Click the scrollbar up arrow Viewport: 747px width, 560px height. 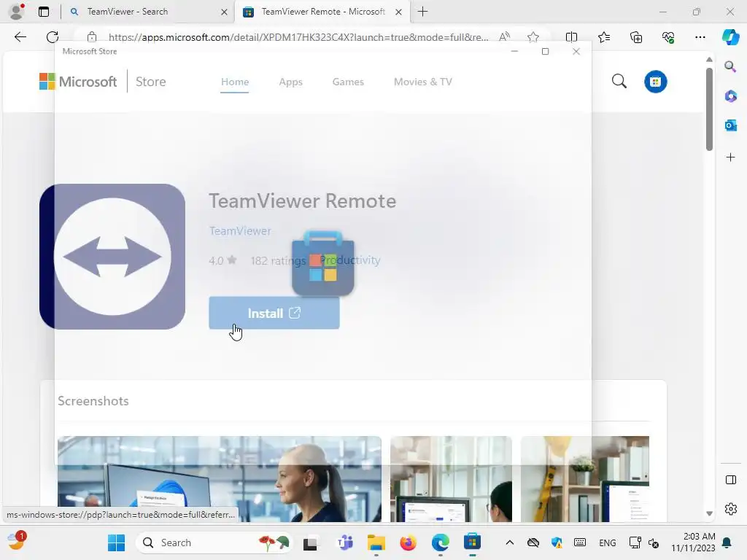coord(709,60)
